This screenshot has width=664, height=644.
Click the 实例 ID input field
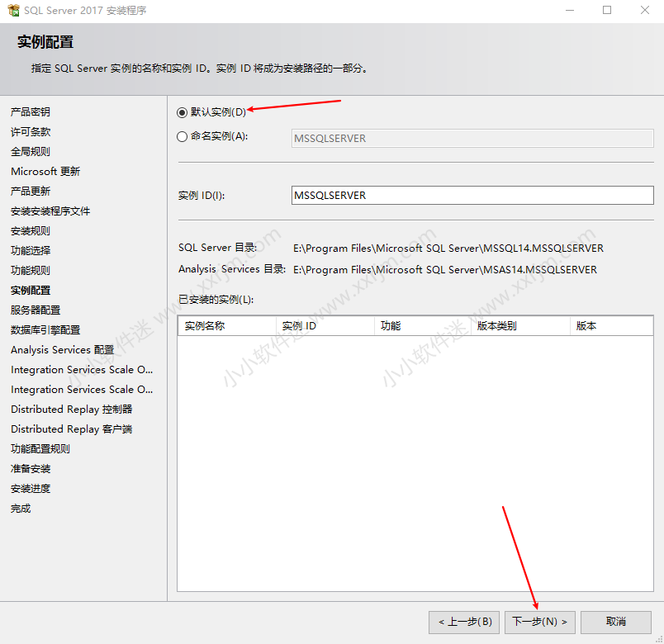pyautogui.click(x=472, y=195)
